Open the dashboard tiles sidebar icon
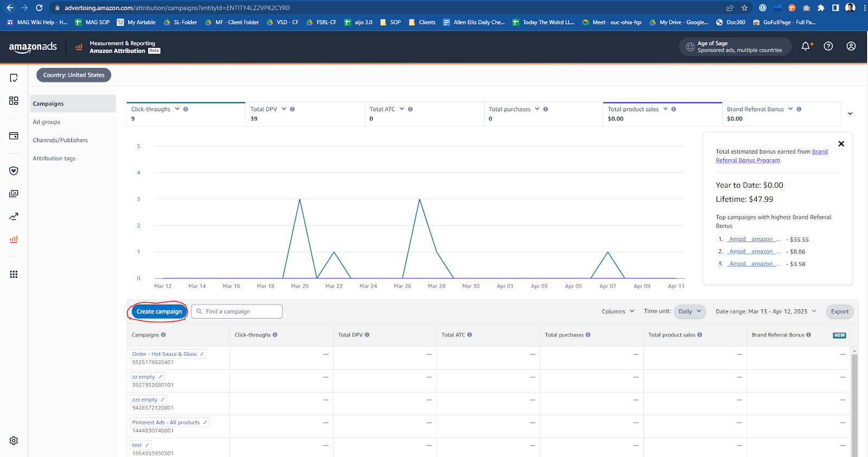The width and height of the screenshot is (868, 457). [14, 101]
